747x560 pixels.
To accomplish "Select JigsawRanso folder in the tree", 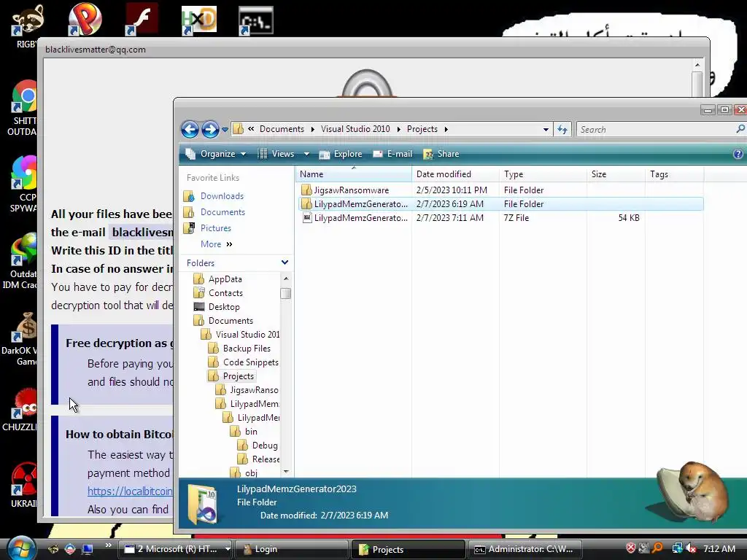I will click(x=254, y=390).
